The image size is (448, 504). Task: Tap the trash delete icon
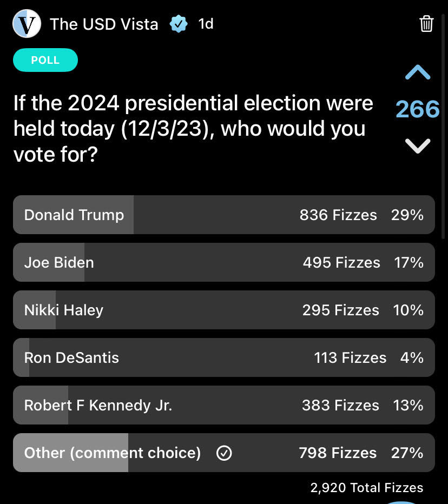tap(426, 24)
